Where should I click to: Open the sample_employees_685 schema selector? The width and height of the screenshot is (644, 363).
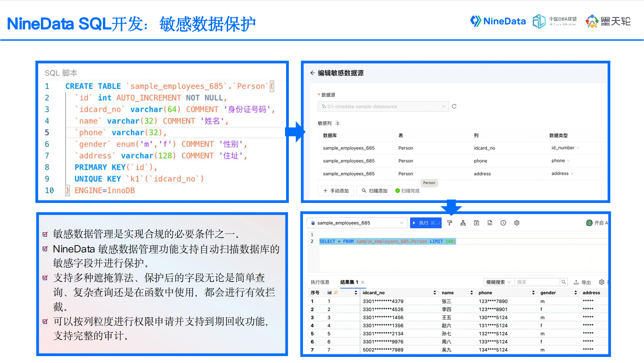[357, 223]
